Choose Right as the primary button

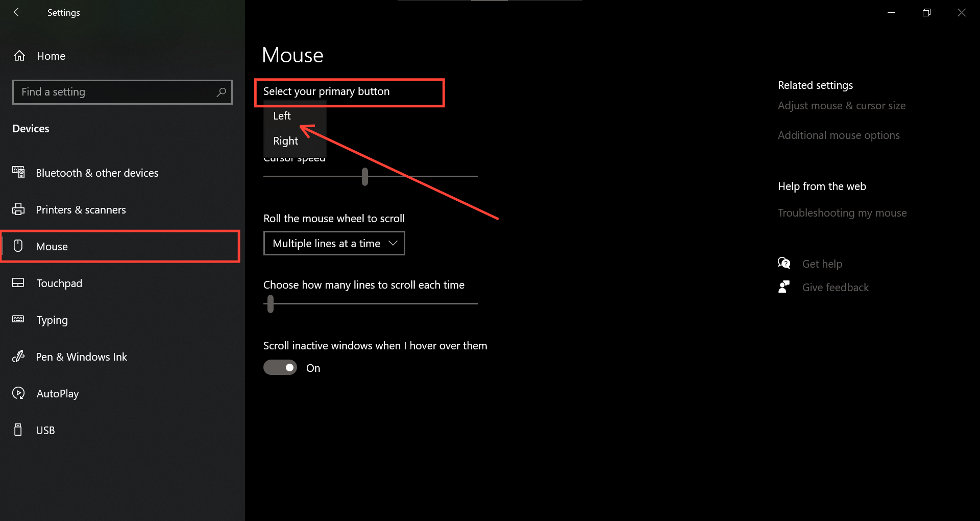point(285,141)
